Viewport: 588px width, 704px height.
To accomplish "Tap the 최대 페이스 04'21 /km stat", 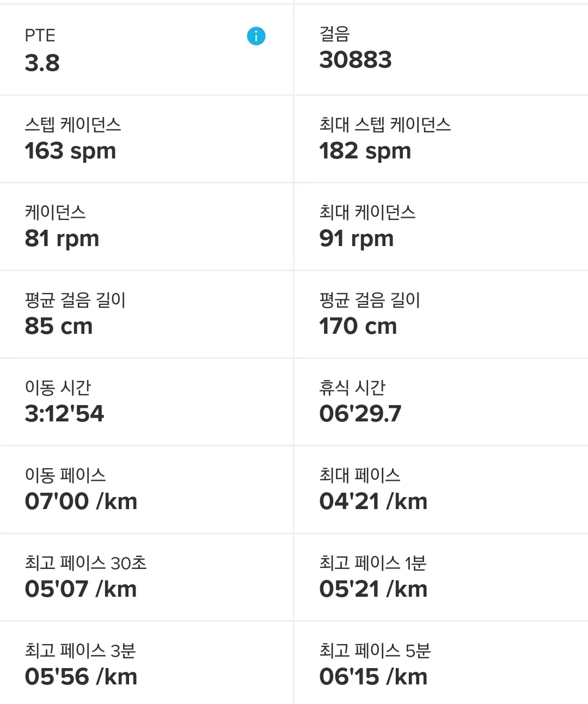I will 373,501.
